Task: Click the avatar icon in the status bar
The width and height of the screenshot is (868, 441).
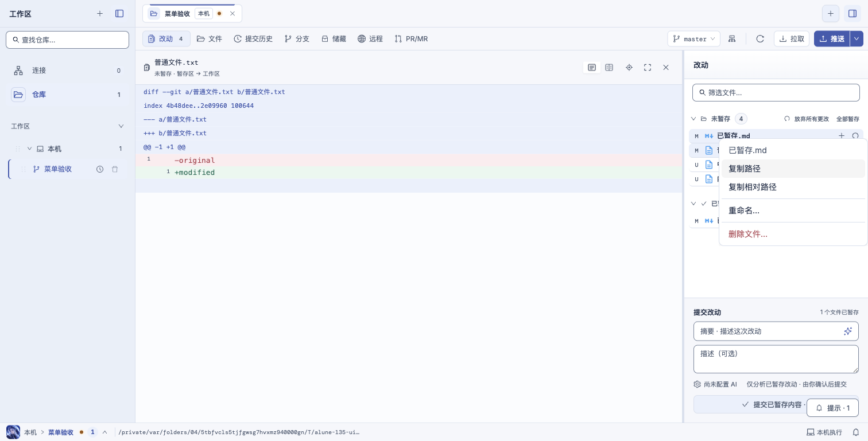Action: [x=13, y=432]
